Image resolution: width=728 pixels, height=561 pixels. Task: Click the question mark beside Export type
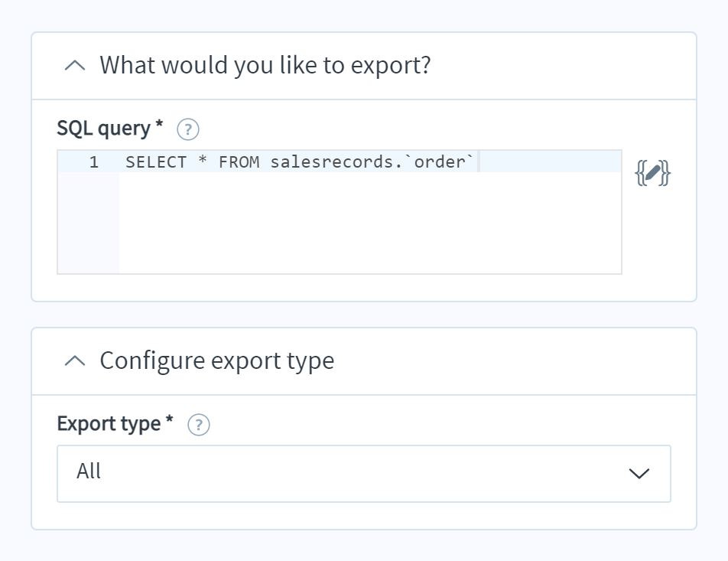coord(199,424)
